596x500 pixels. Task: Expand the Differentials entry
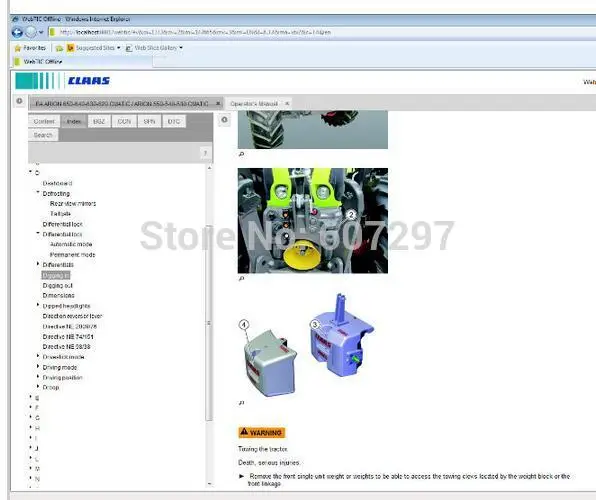38,263
